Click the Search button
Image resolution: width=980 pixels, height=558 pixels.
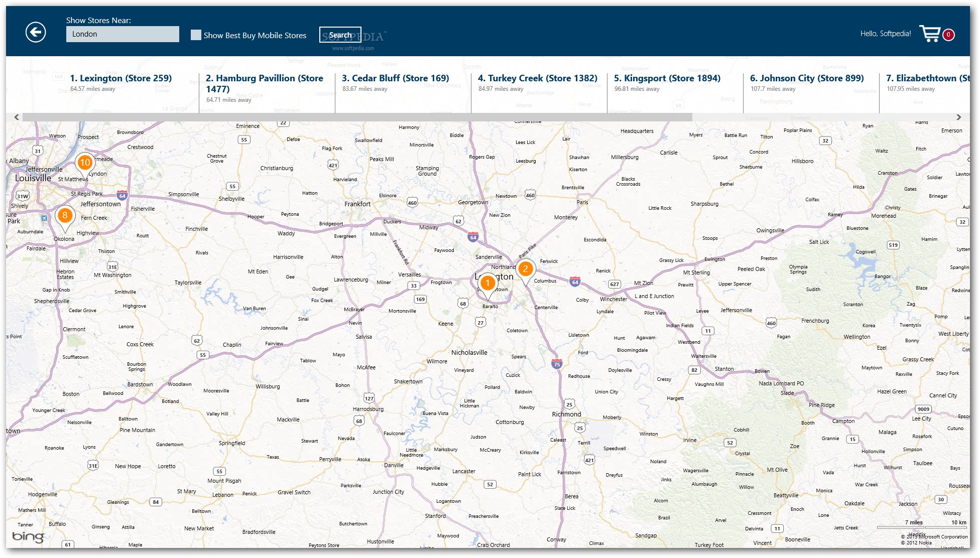coord(340,35)
